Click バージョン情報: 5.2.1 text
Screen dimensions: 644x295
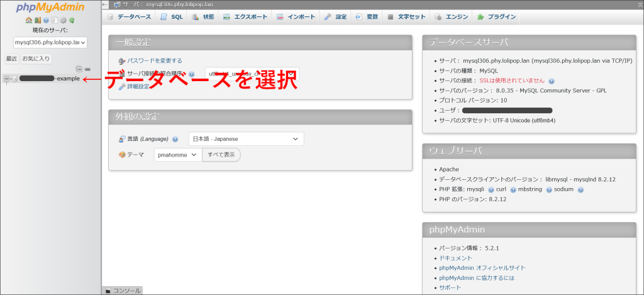pyautogui.click(x=469, y=248)
